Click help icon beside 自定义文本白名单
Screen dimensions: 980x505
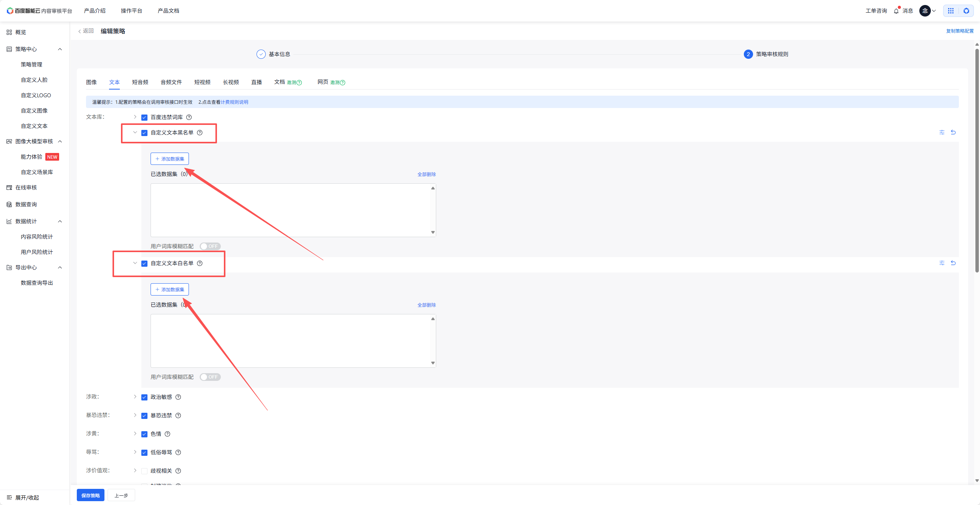pos(200,263)
